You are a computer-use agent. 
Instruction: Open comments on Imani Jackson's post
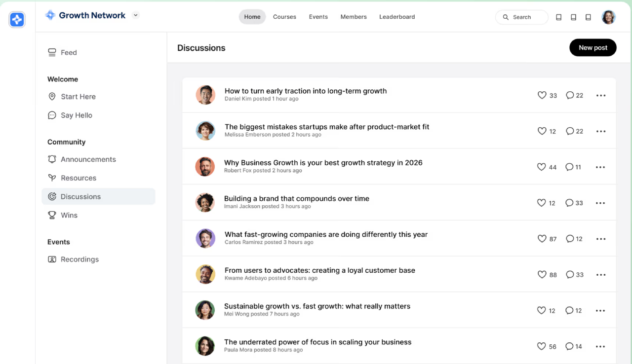point(569,203)
